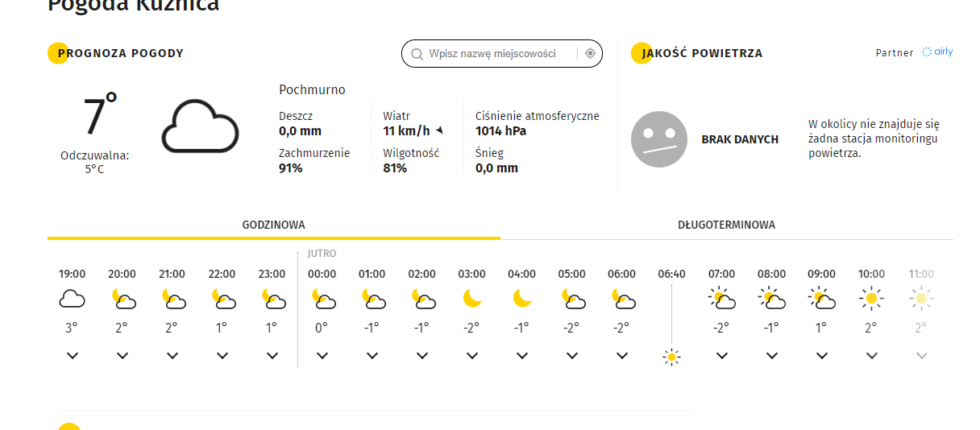Click the Airly partner logo
Screen dimensions: 980x430
(937, 52)
